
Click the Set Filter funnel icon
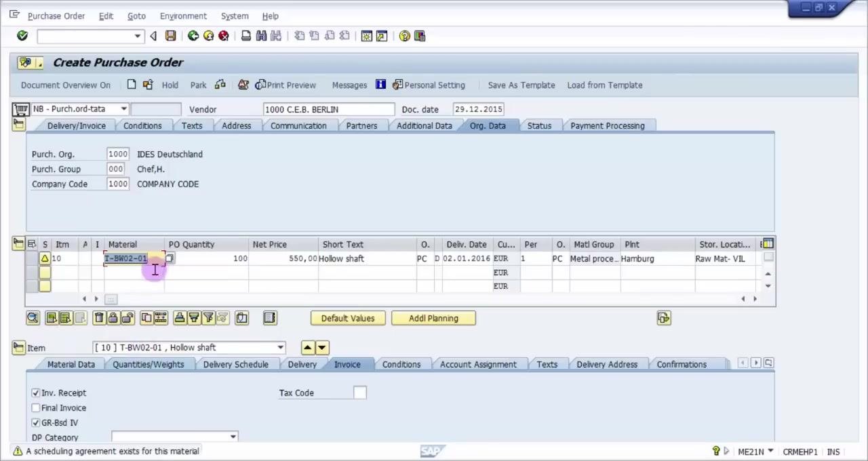point(208,318)
